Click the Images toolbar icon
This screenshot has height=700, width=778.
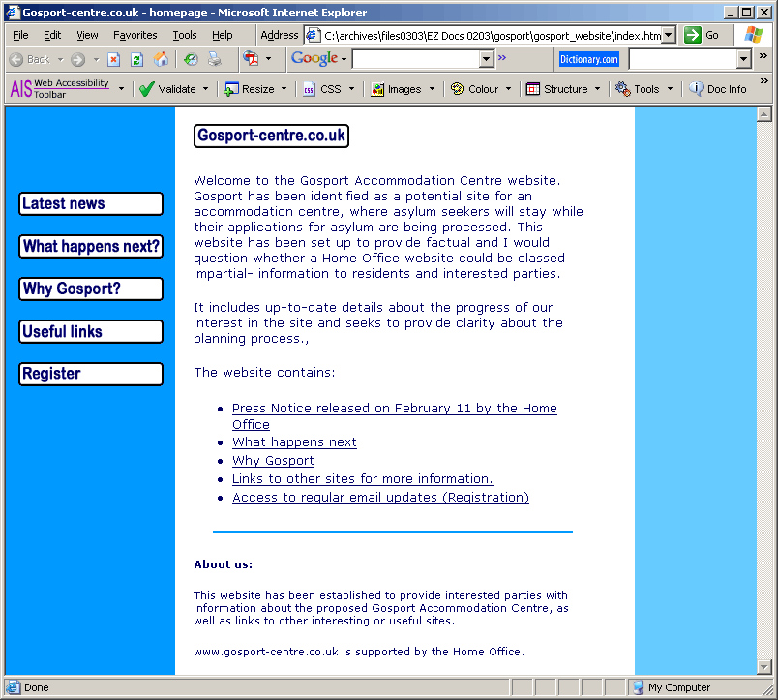coord(377,89)
